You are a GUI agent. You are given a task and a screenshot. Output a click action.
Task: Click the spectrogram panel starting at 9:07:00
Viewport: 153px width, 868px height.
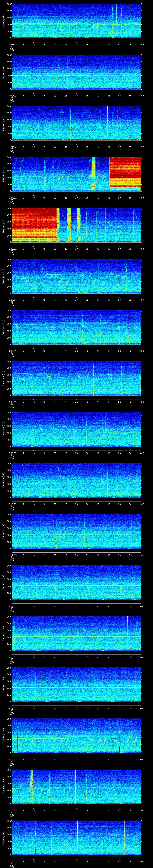click(76, 327)
